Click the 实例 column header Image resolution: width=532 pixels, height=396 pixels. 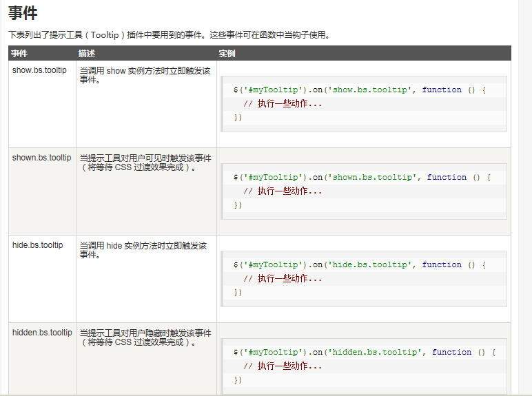(x=227, y=54)
